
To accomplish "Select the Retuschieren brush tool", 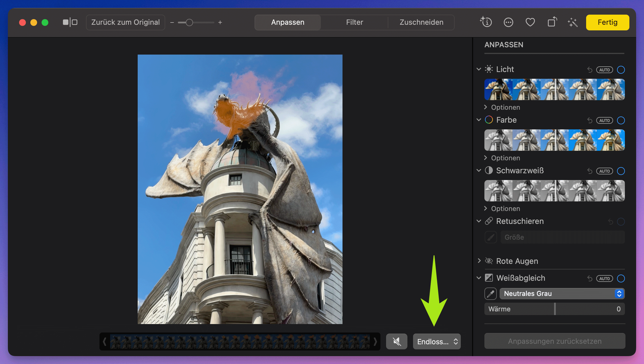I will pos(491,237).
